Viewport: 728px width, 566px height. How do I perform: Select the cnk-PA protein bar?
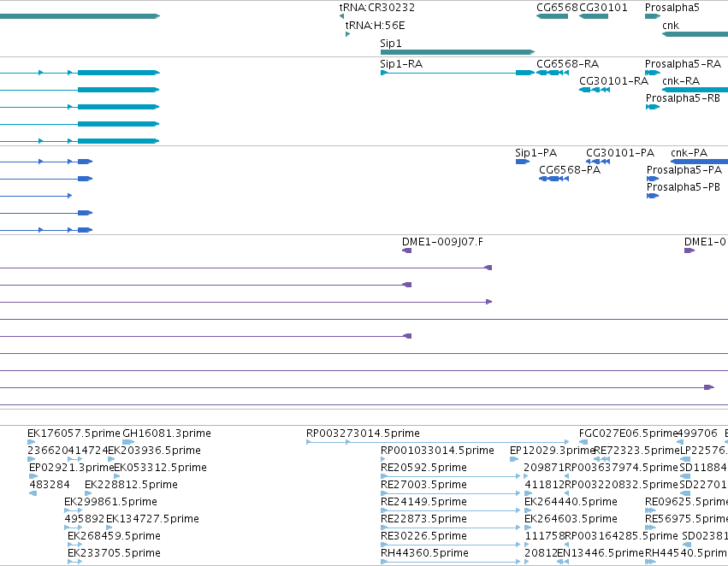pyautogui.click(x=699, y=162)
